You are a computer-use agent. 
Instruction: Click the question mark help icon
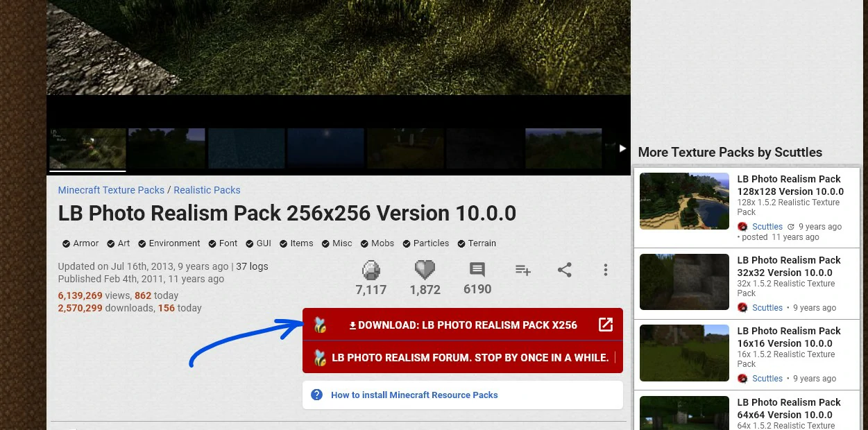pyautogui.click(x=317, y=395)
